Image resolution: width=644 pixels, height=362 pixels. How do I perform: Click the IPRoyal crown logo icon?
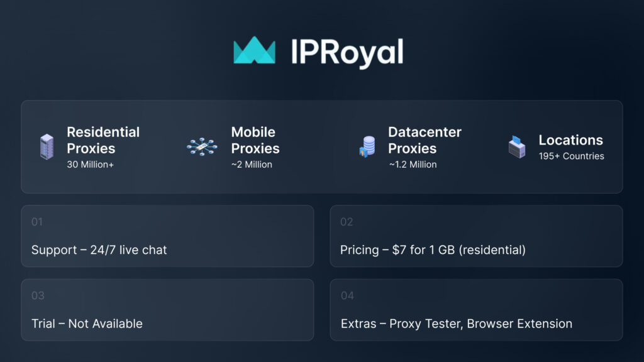click(x=254, y=50)
